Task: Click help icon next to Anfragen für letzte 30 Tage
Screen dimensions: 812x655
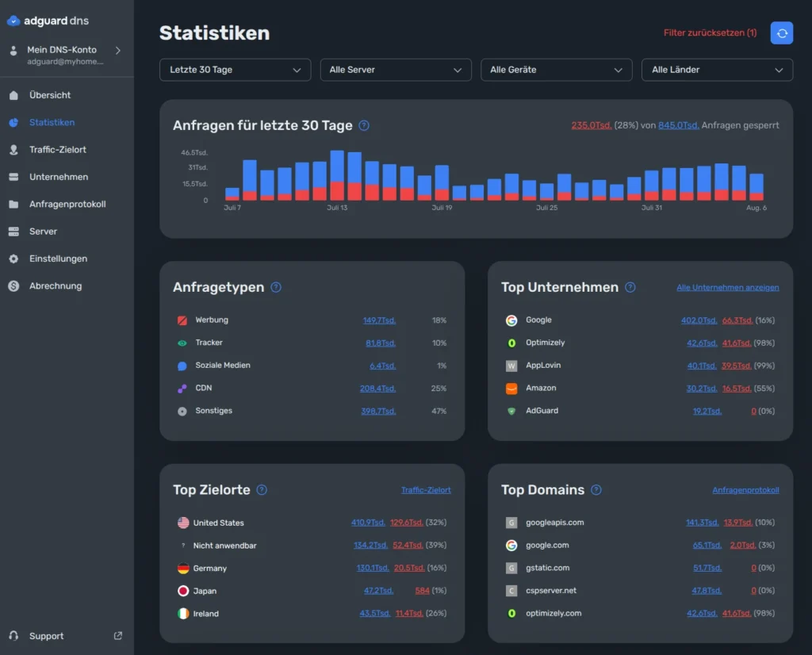Action: point(364,126)
